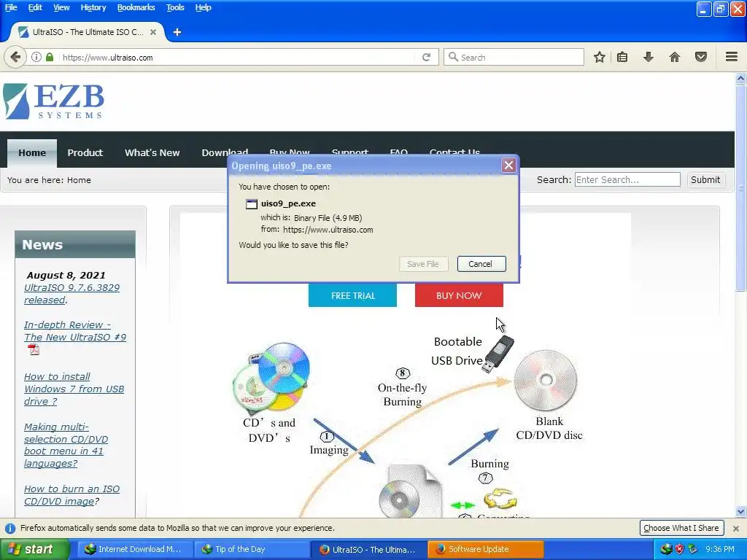This screenshot has height=560, width=747.
Task: Open Making multi-selection CD/DVD boot menu link
Action: coord(66,445)
